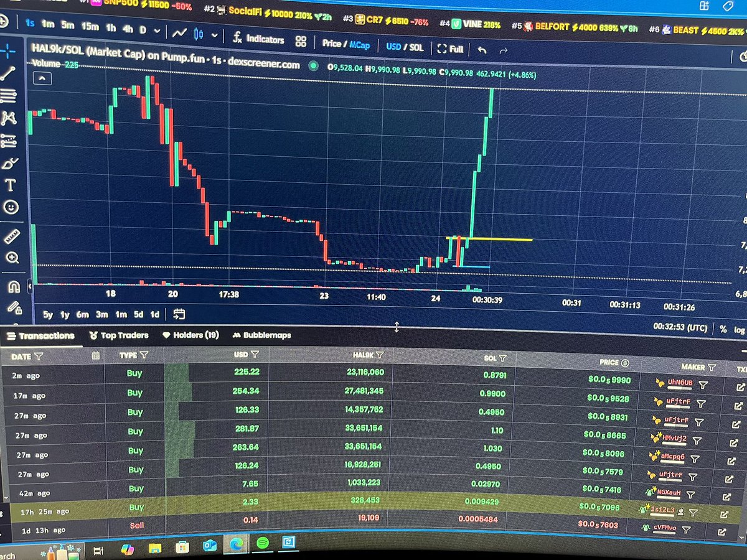Open the Holders (19) tab
Image resolution: width=747 pixels, height=560 pixels.
190,335
